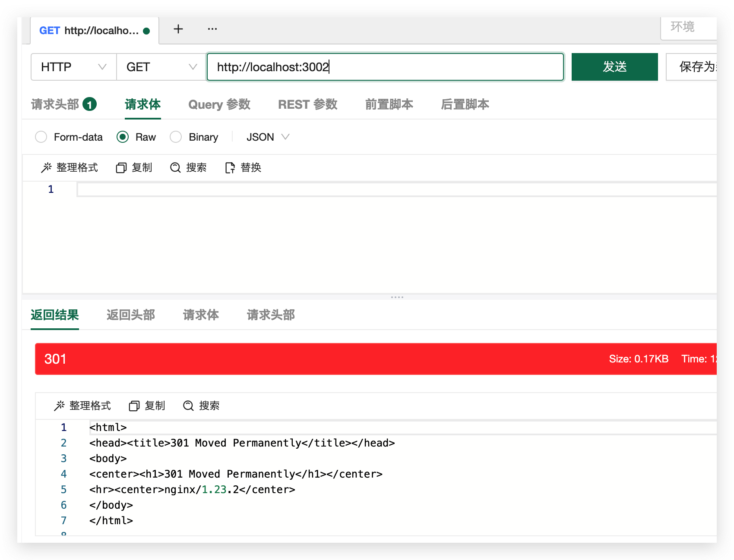Open the search icon in response toolbar

[x=188, y=406]
